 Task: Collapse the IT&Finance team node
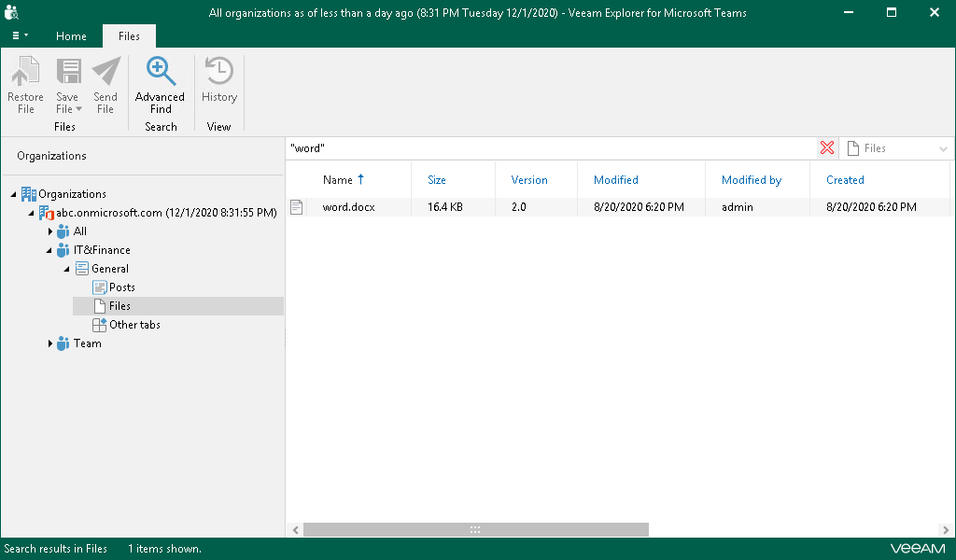[x=49, y=250]
